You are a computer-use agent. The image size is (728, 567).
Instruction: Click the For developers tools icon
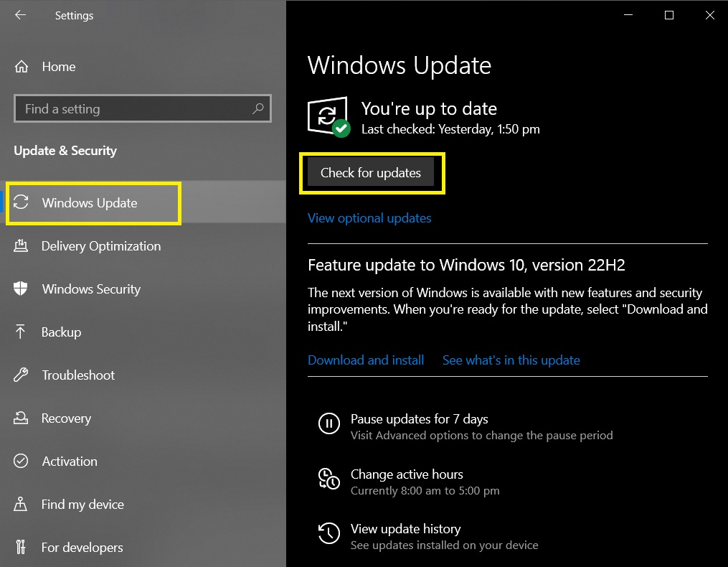20,547
